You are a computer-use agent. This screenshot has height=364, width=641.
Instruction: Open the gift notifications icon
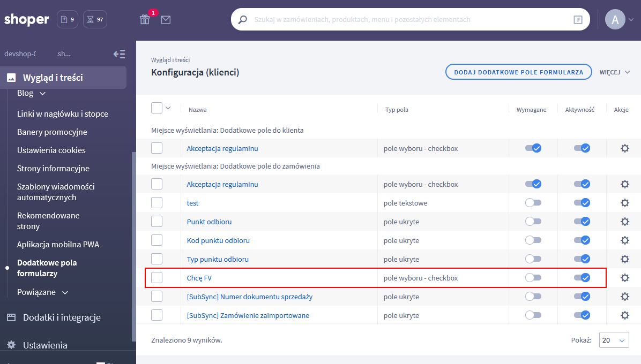(145, 19)
